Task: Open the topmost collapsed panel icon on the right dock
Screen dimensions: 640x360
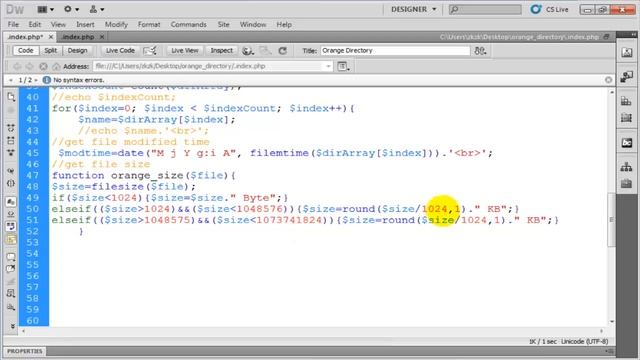Action: click(x=627, y=52)
